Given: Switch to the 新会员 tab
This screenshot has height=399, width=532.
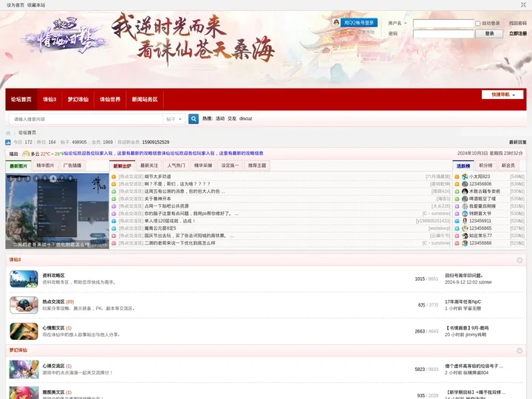Looking at the screenshot, I should [x=508, y=166].
